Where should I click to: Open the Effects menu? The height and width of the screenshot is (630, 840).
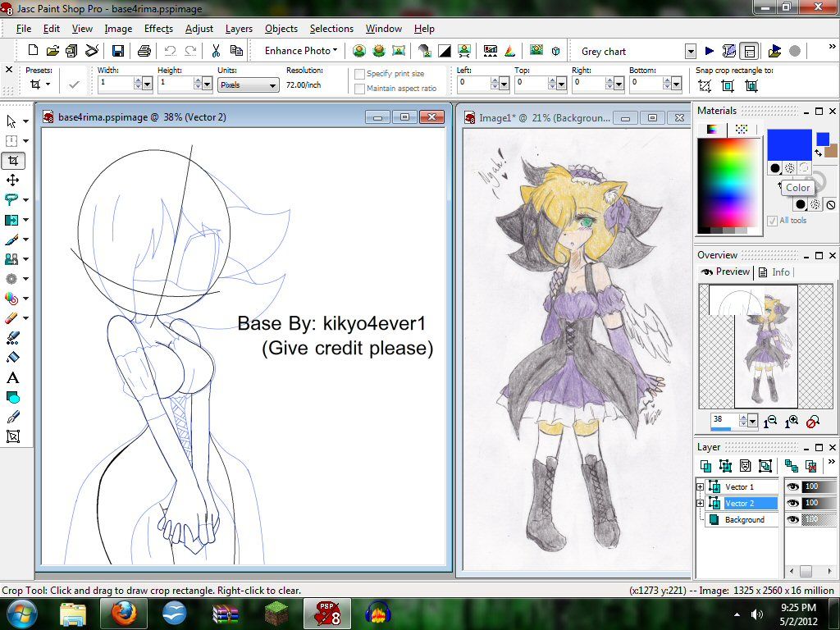(158, 29)
